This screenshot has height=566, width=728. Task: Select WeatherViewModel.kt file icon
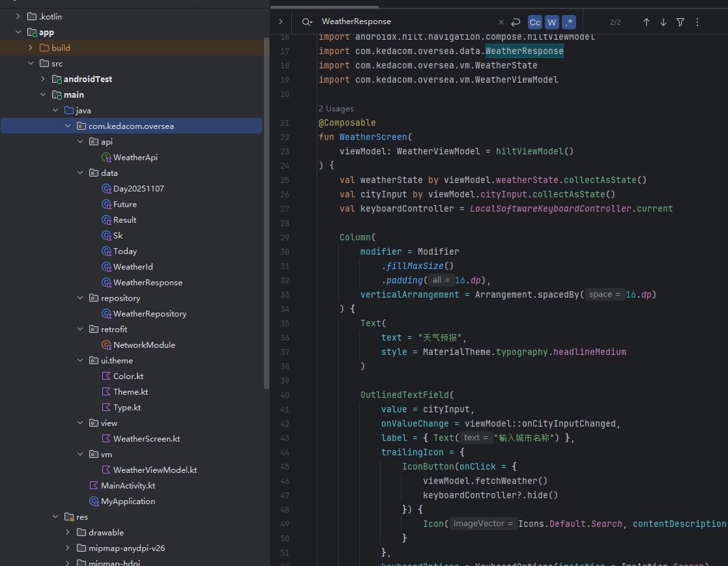coord(106,470)
